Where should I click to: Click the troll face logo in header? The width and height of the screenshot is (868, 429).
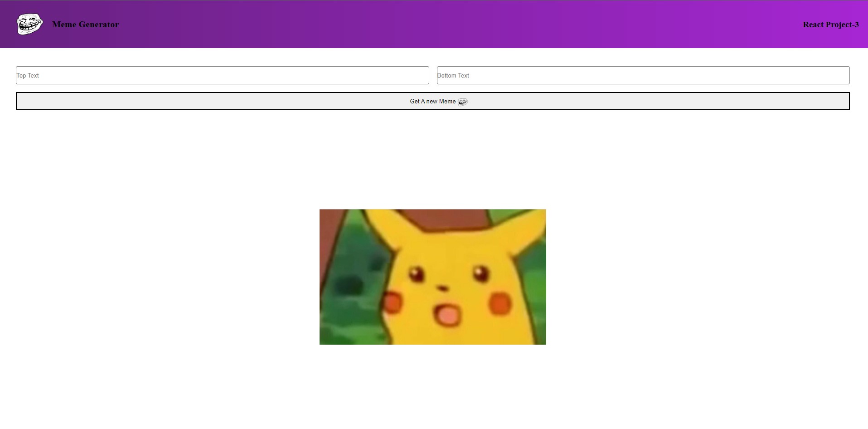tap(29, 24)
